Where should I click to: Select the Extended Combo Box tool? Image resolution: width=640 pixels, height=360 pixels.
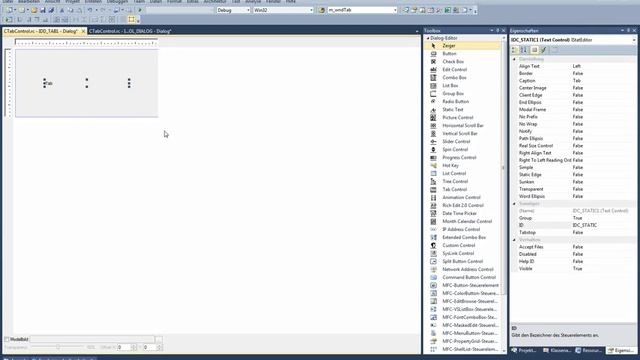point(463,237)
